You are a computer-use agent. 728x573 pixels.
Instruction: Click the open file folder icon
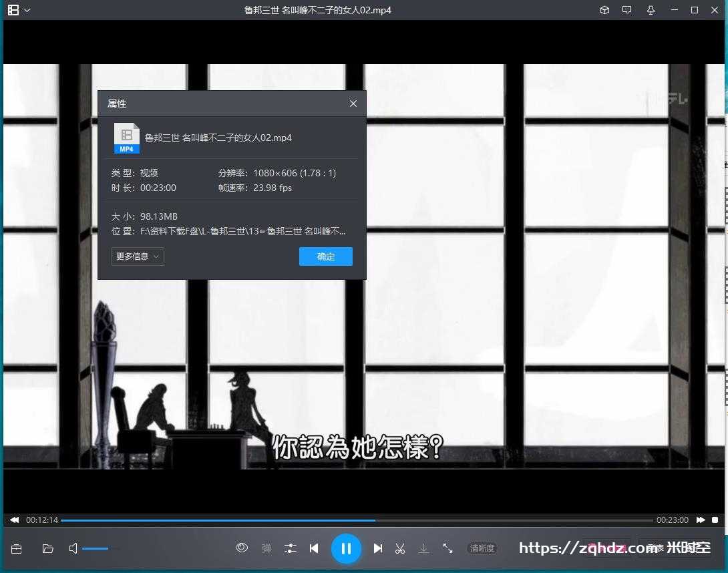pos(47,549)
